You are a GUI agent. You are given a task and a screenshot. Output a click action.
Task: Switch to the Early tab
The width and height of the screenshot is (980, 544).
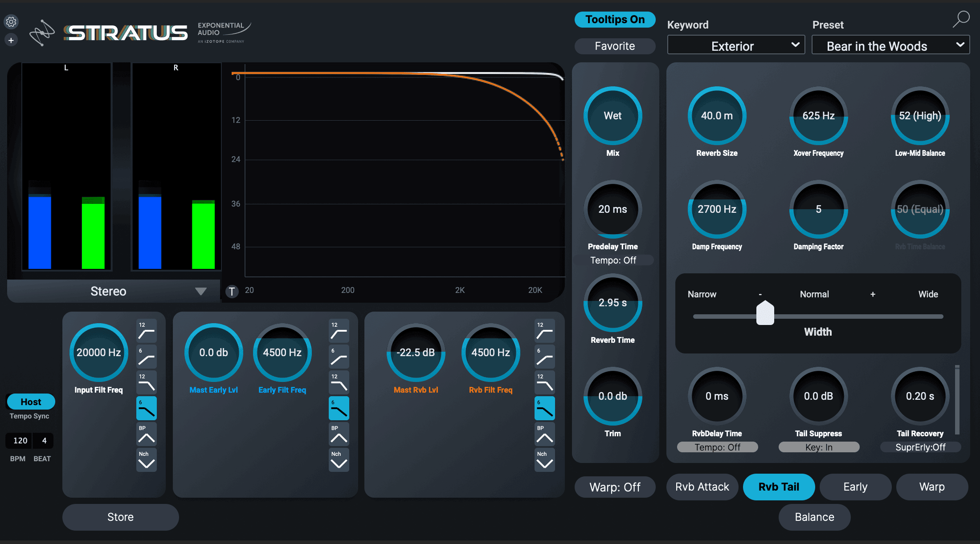click(x=855, y=487)
